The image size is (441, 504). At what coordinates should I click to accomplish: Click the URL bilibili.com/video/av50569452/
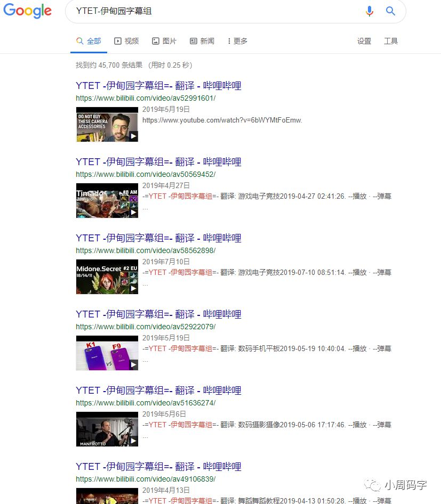click(146, 175)
